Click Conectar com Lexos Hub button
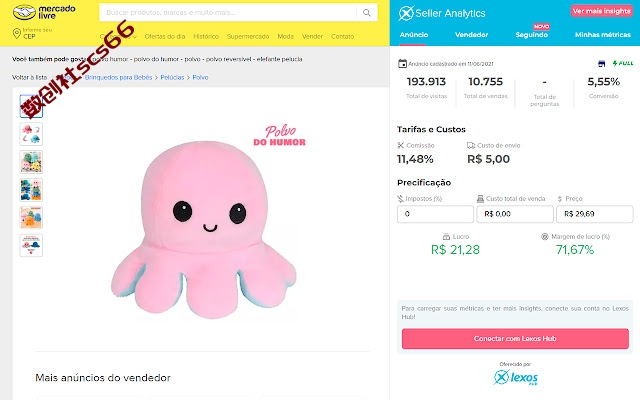The image size is (640, 400). pyautogui.click(x=515, y=339)
